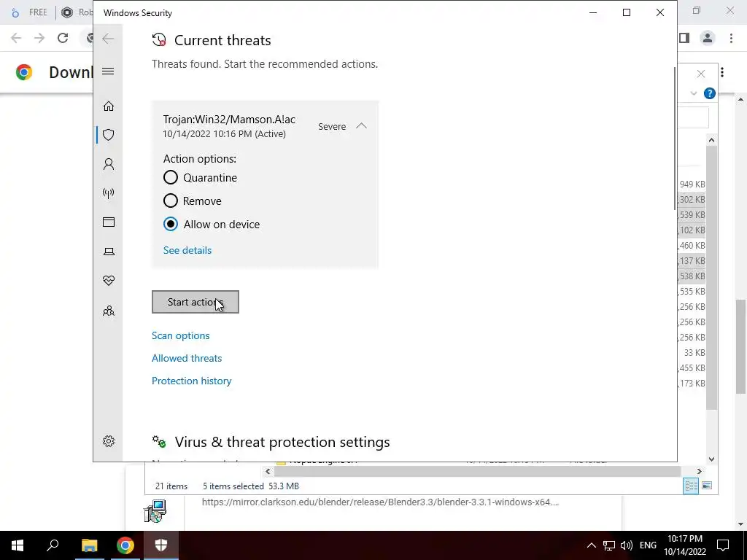The height and width of the screenshot is (560, 747).
Task: Go back using Windows Security back arrow
Action: tap(108, 39)
